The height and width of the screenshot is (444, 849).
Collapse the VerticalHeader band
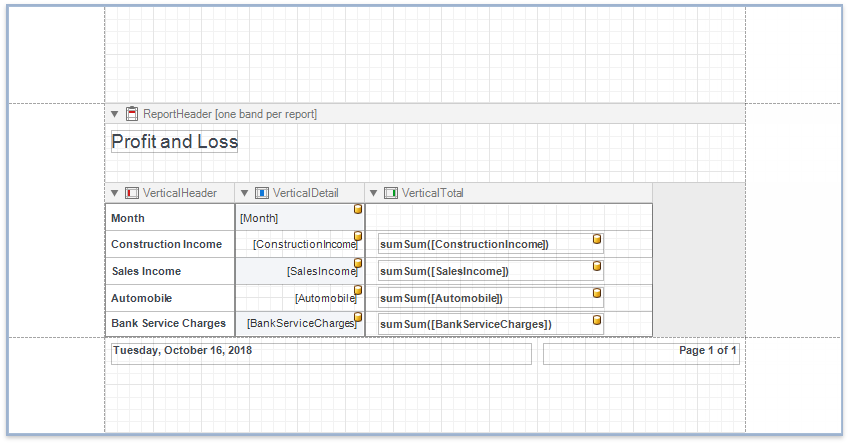point(115,193)
